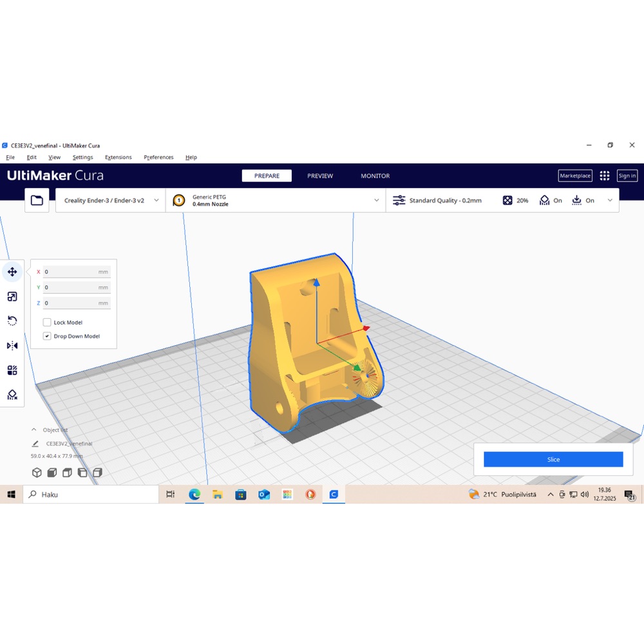Open file folder icon
Image resolution: width=644 pixels, height=644 pixels.
(37, 200)
